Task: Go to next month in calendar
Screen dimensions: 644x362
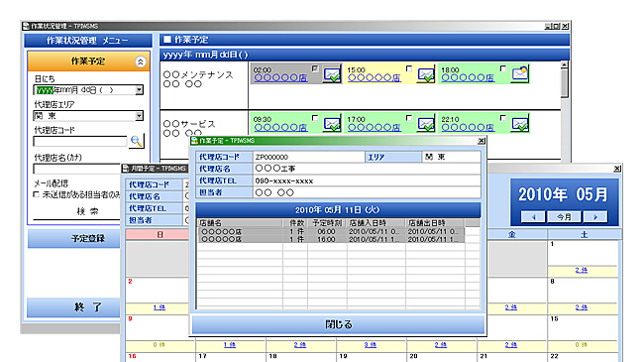Action: [595, 217]
